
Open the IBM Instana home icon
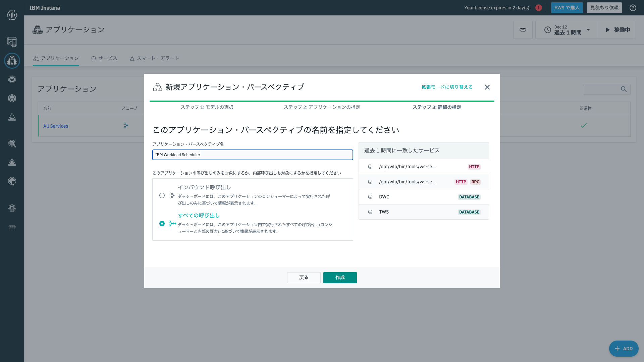point(12,15)
